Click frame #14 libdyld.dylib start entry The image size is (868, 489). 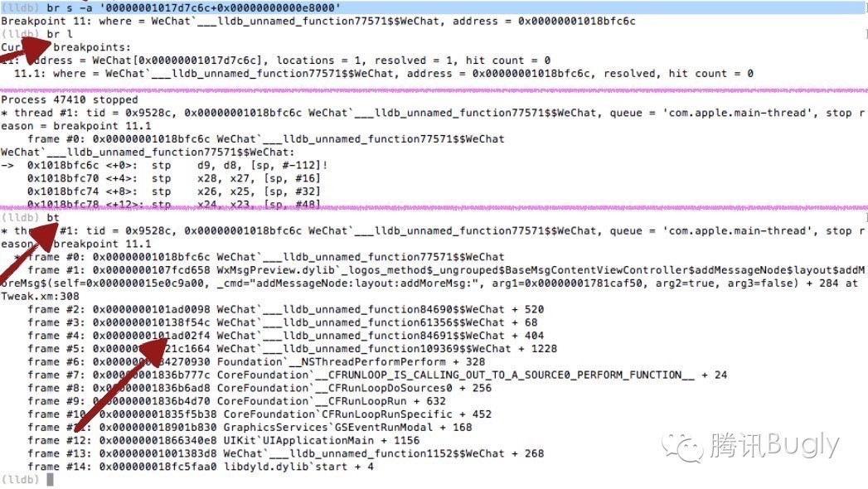click(x=201, y=467)
